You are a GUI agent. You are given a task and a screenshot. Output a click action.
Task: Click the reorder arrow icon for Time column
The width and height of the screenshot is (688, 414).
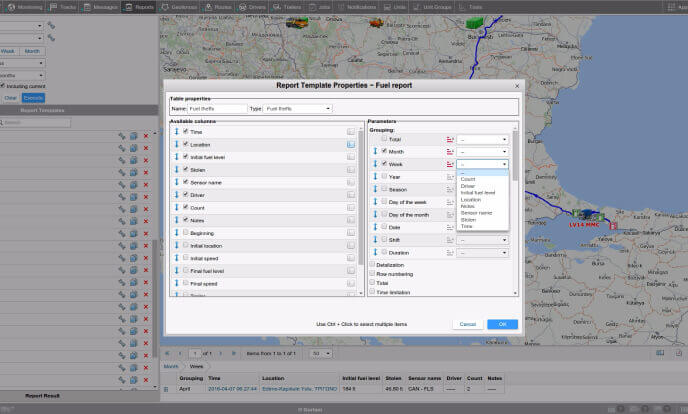pos(176,131)
